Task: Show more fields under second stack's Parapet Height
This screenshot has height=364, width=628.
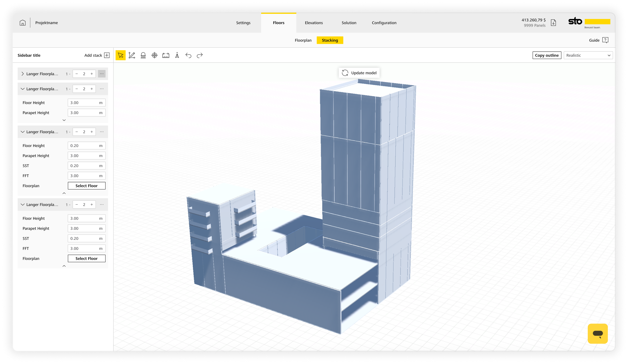Action: click(64, 120)
